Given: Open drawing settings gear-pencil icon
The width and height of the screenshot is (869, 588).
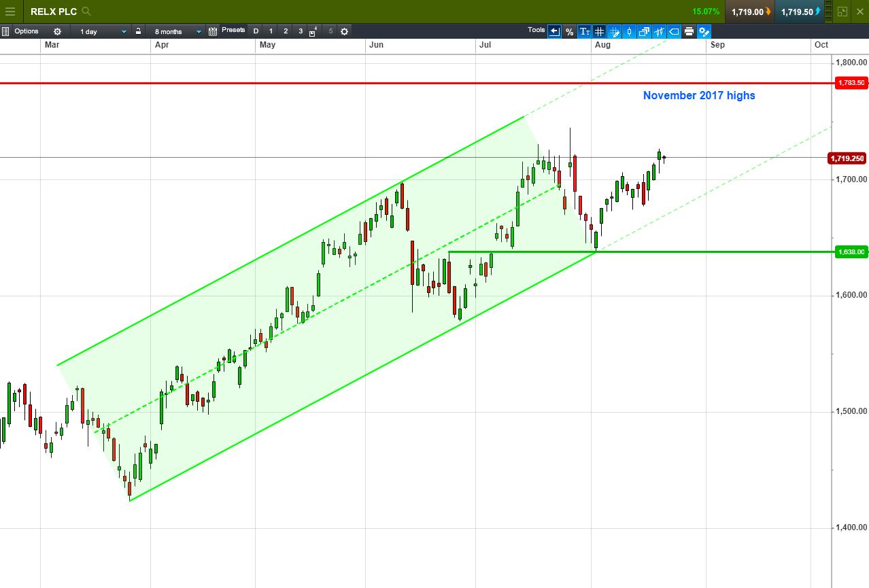Looking at the screenshot, I should click(x=704, y=31).
